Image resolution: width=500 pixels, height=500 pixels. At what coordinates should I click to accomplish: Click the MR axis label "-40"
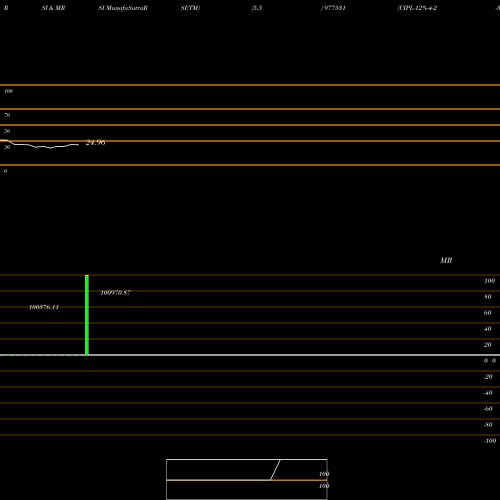click(x=488, y=393)
